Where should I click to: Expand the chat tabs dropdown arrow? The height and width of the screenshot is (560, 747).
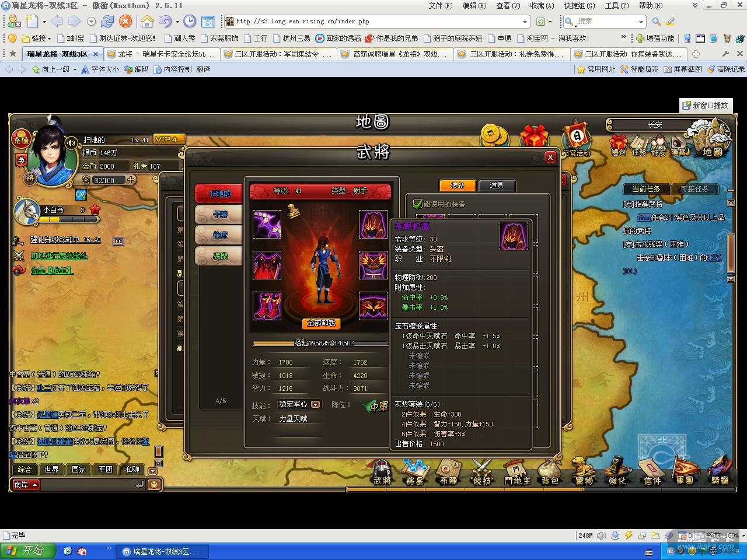(x=152, y=471)
